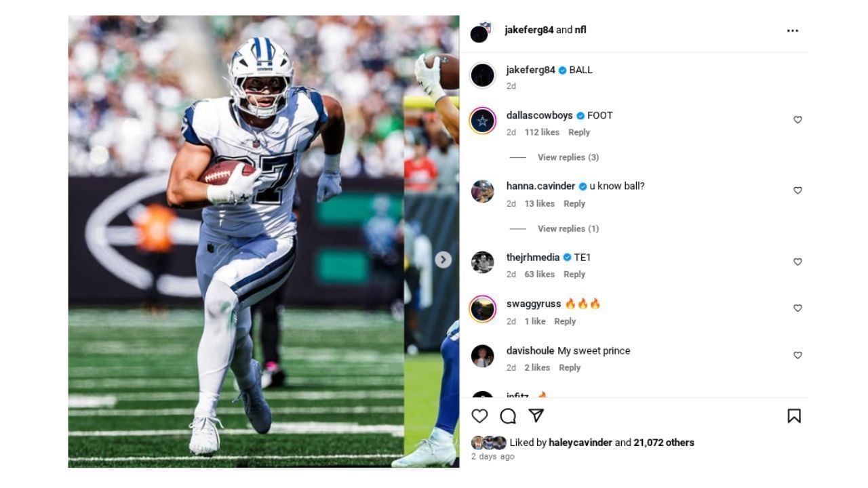The height and width of the screenshot is (488, 868).
Task: Expand hanna.cavinder's View replies (1)
Action: click(568, 228)
